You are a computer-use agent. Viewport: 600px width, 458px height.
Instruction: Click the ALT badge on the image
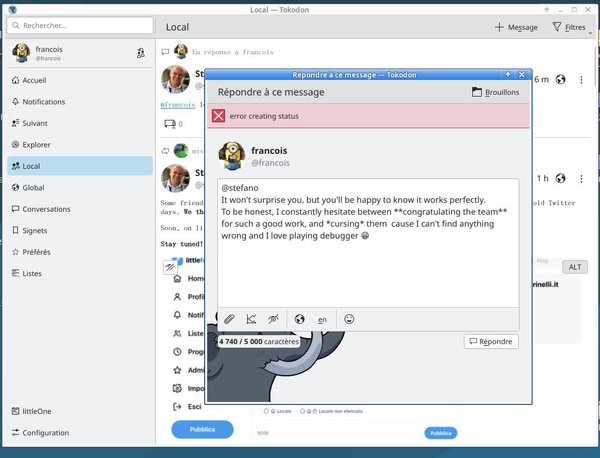(575, 267)
